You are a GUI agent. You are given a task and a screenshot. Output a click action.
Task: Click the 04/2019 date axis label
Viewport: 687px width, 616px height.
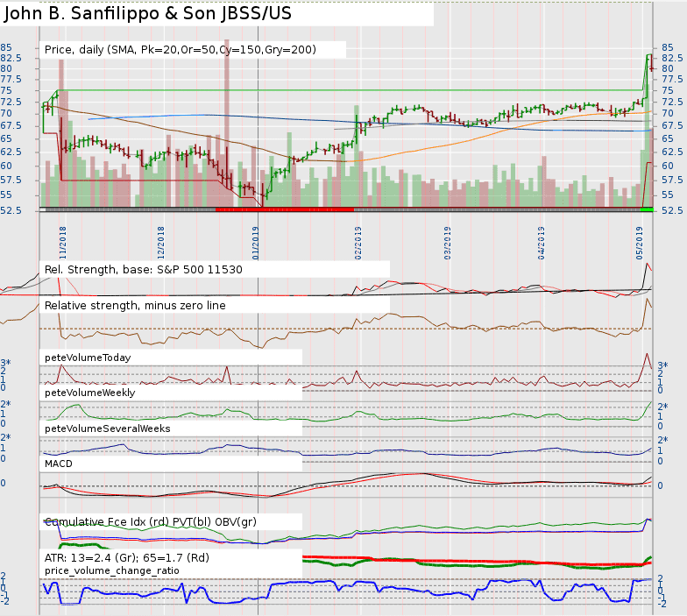point(542,243)
